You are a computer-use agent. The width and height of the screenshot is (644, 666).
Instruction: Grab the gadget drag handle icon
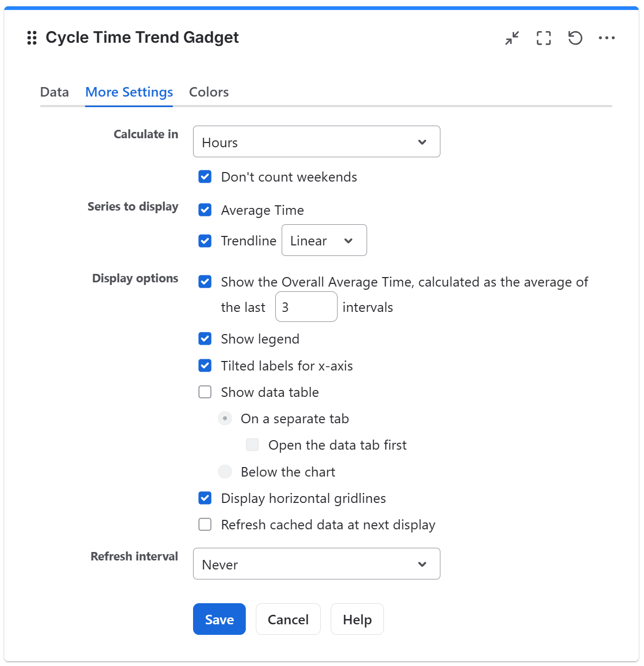coord(32,37)
